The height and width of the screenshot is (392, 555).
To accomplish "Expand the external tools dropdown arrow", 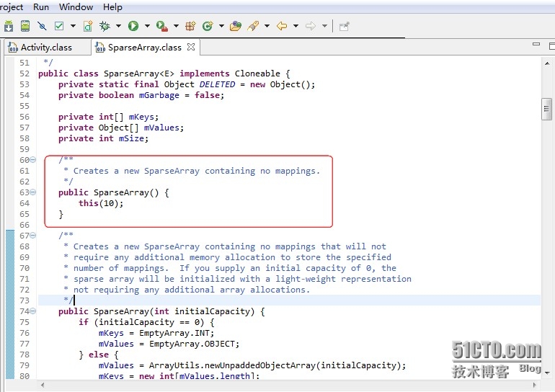I will 176,26.
